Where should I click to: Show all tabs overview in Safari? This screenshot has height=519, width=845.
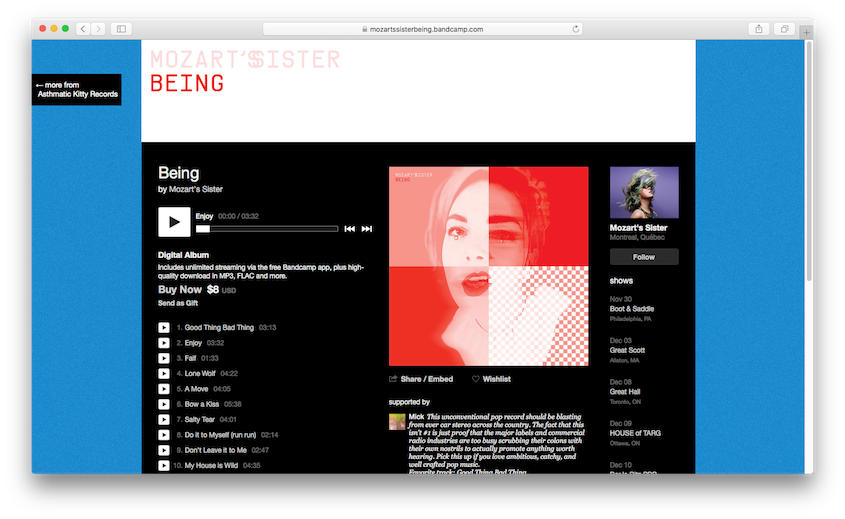point(785,29)
